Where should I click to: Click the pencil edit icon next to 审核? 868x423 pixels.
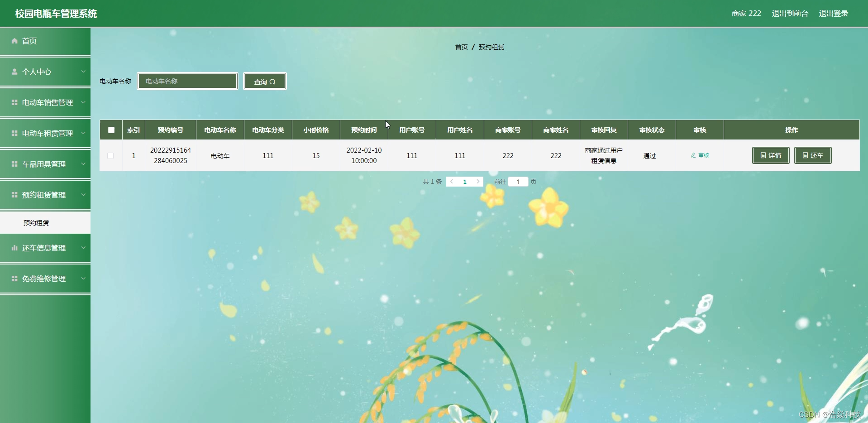[x=694, y=155]
